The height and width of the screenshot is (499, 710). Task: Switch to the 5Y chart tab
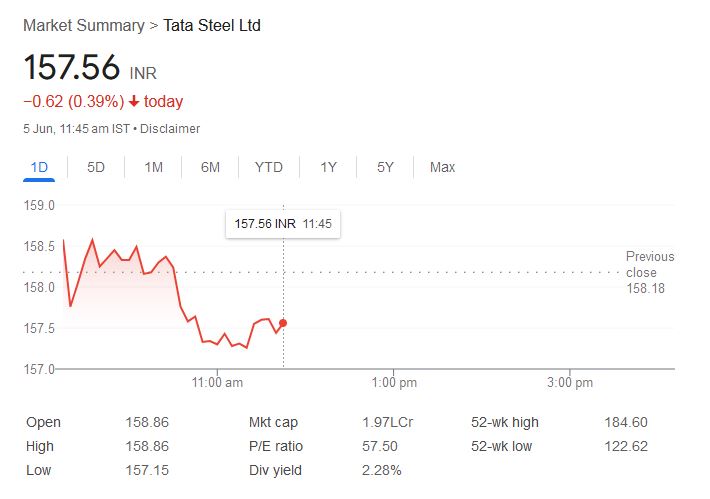(x=385, y=167)
